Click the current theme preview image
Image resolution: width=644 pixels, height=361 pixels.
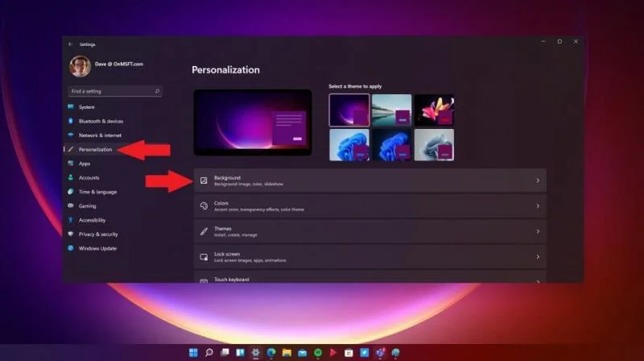coord(253,122)
